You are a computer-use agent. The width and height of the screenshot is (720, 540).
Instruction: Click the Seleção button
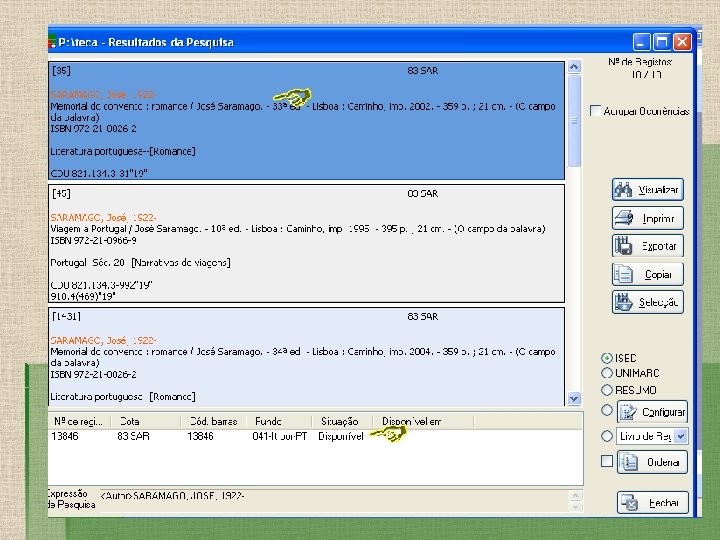[x=647, y=302]
